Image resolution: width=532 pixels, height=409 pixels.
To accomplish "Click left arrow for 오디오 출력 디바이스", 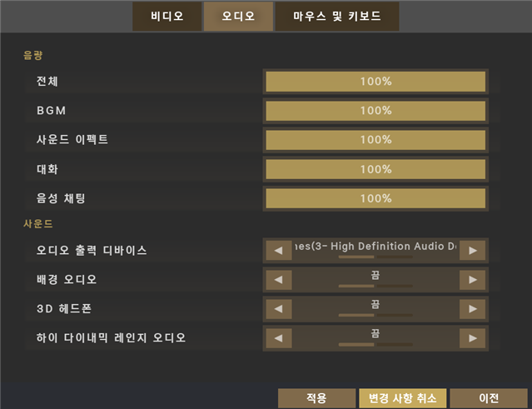I will (278, 250).
